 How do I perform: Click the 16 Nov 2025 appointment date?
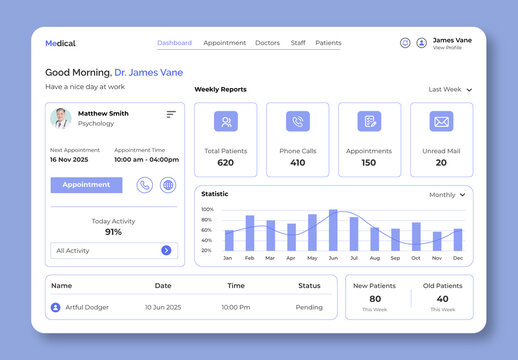pos(69,160)
